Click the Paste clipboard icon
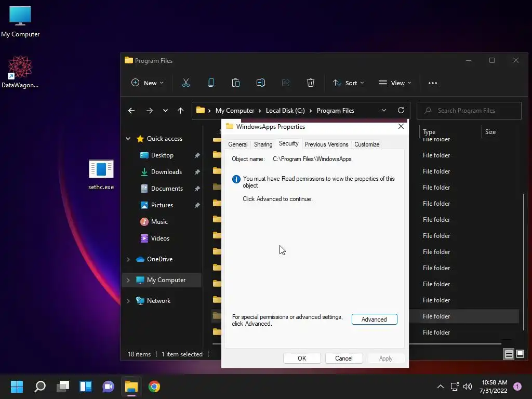 point(236,83)
